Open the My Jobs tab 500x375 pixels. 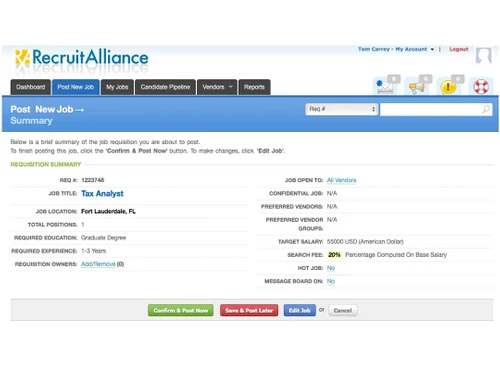click(x=117, y=87)
